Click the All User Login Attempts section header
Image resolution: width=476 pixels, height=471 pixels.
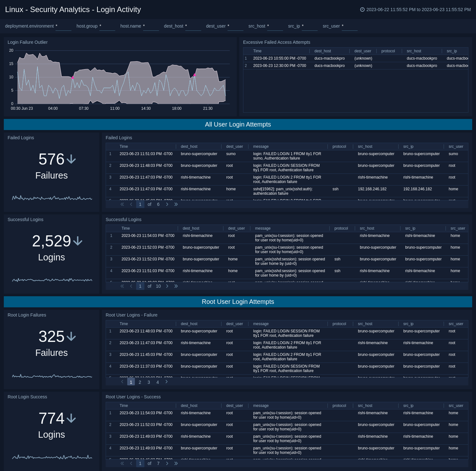pyautogui.click(x=238, y=124)
